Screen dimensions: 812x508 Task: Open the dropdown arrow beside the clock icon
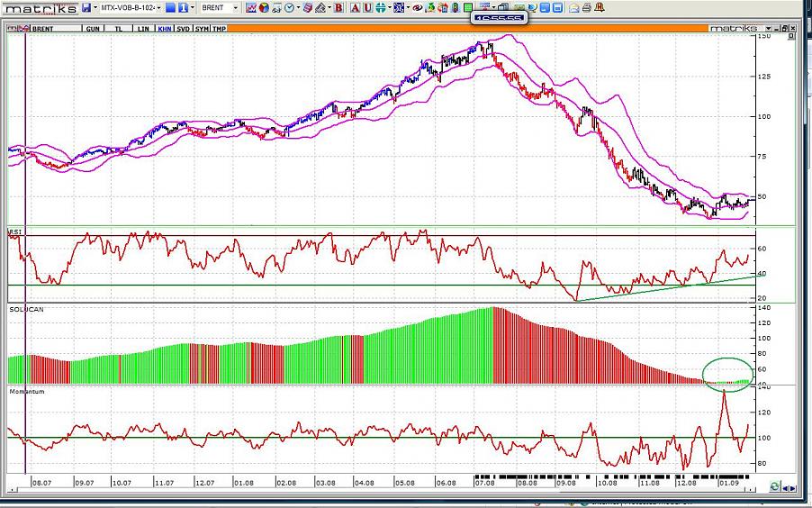[x=301, y=7]
